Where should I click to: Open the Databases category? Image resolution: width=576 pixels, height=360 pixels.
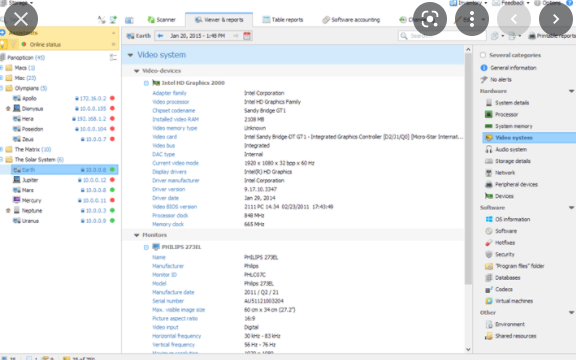pos(503,278)
